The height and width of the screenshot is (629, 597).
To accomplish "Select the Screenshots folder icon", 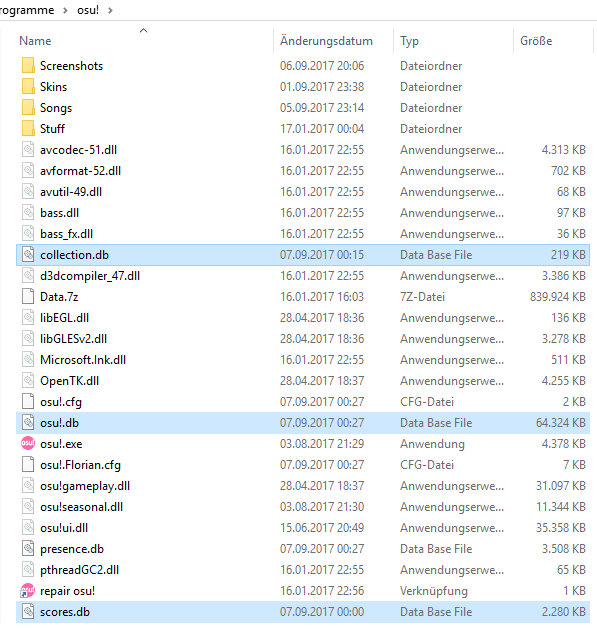I will point(28,65).
